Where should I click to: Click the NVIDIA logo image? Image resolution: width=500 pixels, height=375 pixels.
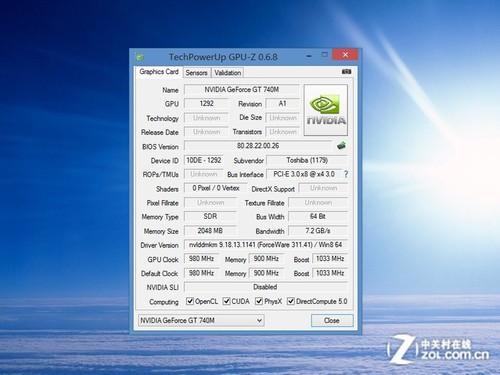[x=326, y=110]
